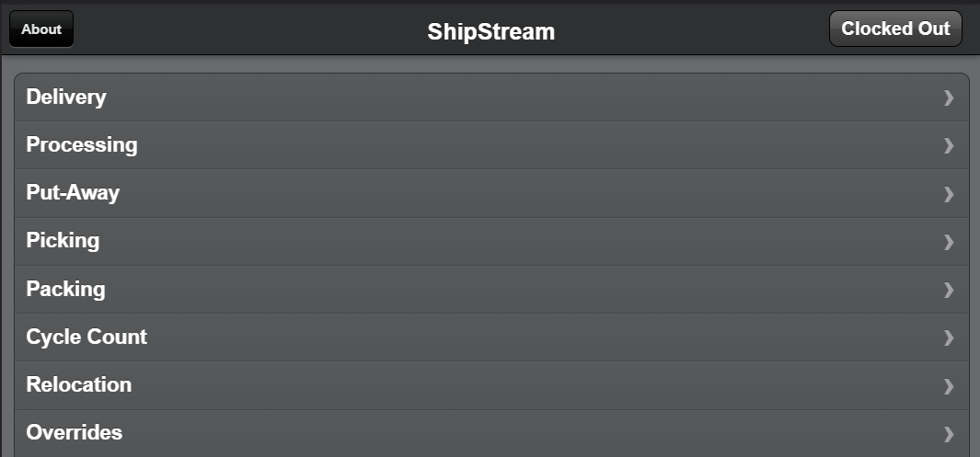The height and width of the screenshot is (457, 980).
Task: Click the About button
Action: (x=41, y=29)
